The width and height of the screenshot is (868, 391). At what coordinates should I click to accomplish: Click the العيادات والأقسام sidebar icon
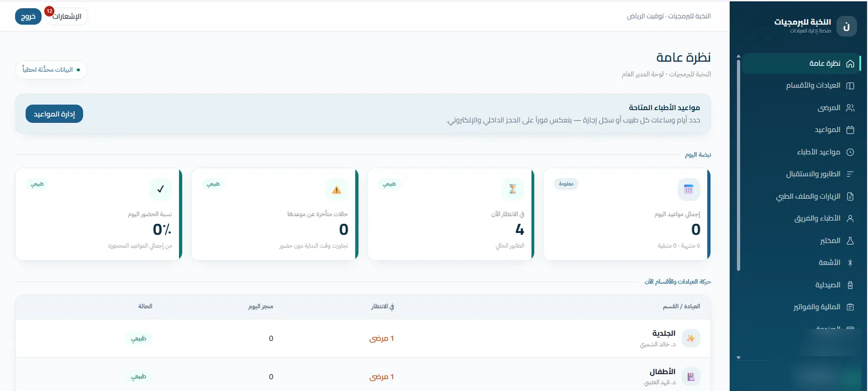point(850,86)
